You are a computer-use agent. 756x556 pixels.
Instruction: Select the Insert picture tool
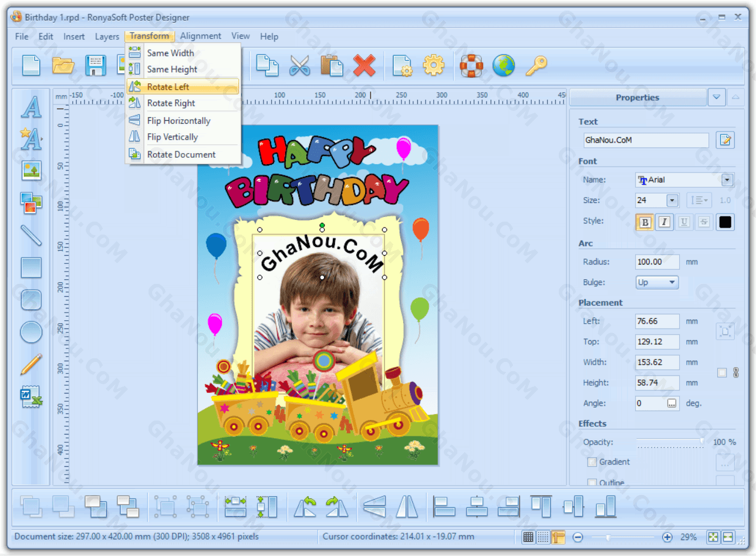[x=31, y=171]
